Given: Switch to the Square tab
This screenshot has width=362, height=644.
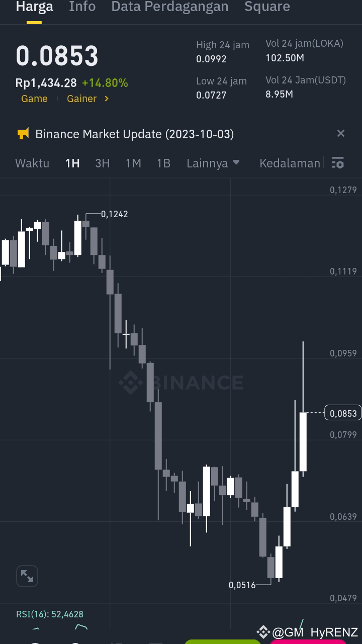Looking at the screenshot, I should click(267, 7).
